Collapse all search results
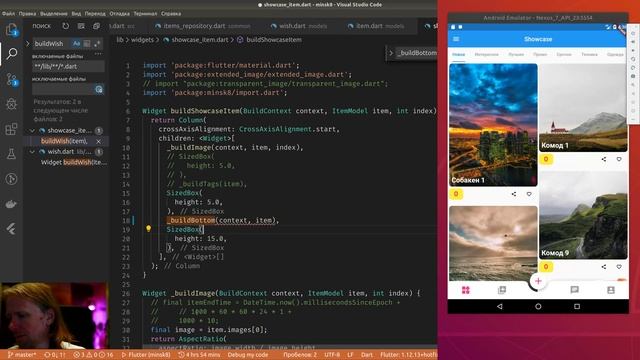This screenshot has width=640, height=360. [96, 26]
